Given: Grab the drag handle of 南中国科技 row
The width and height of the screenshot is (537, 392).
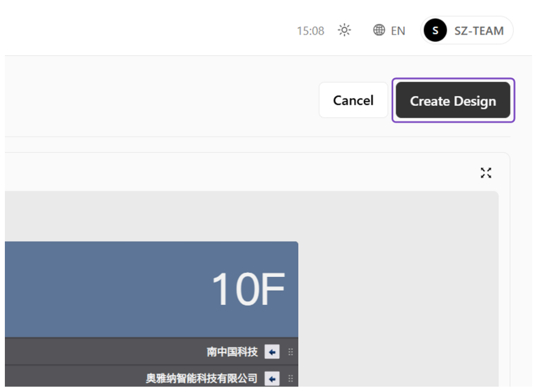Looking at the screenshot, I should (x=291, y=352).
